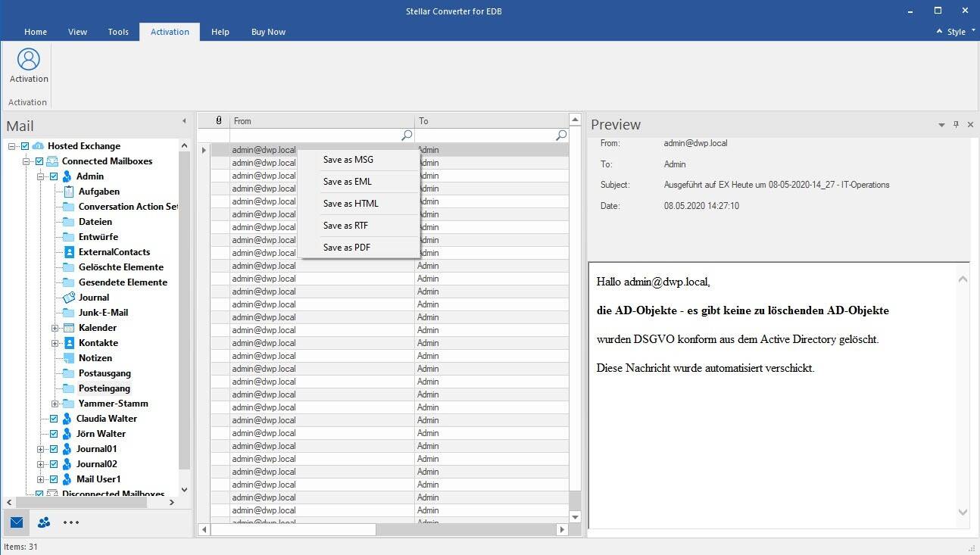Open the Mail view icon in bottom bar
This screenshot has height=555, width=980.
(x=17, y=522)
